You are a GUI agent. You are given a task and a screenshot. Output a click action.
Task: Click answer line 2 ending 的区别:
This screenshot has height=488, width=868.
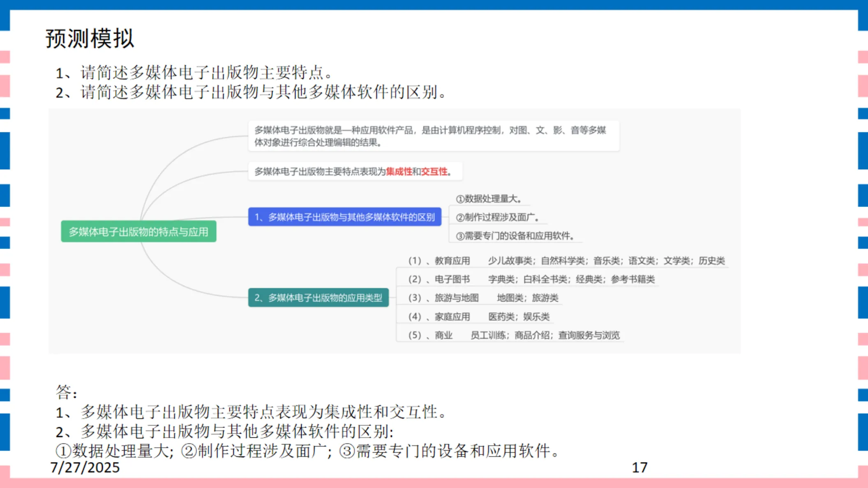225,431
